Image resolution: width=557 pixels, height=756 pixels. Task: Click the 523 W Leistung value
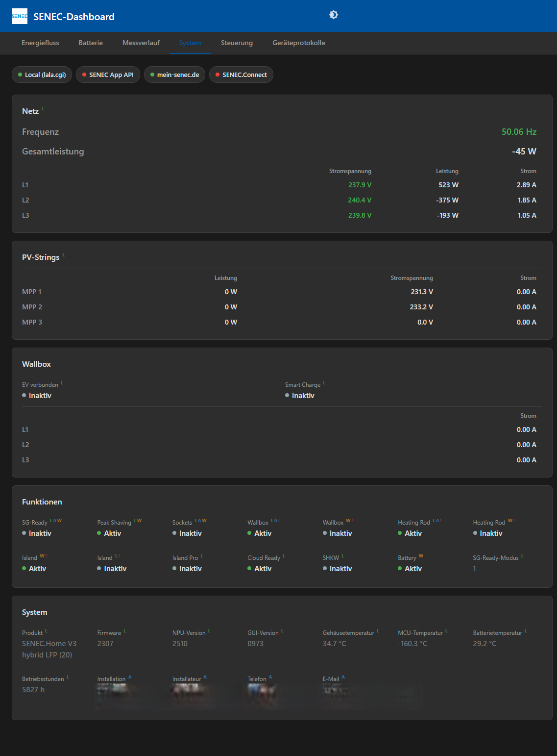tap(448, 185)
